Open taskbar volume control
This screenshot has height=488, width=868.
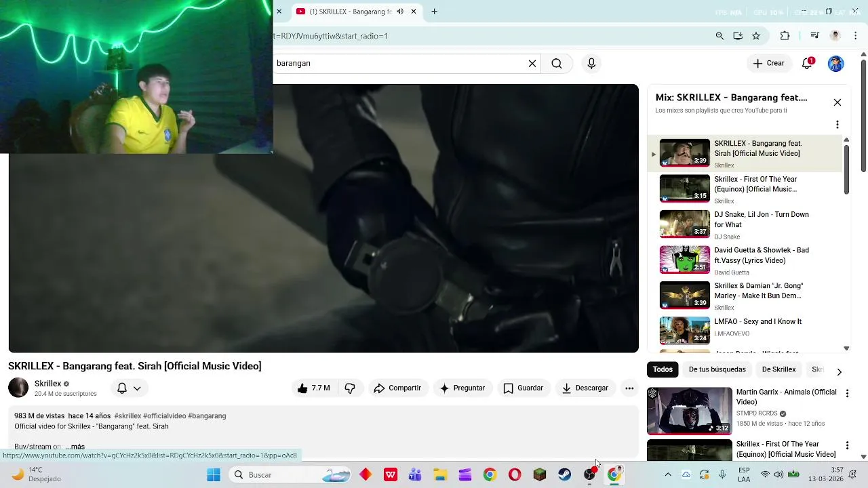[x=778, y=475]
